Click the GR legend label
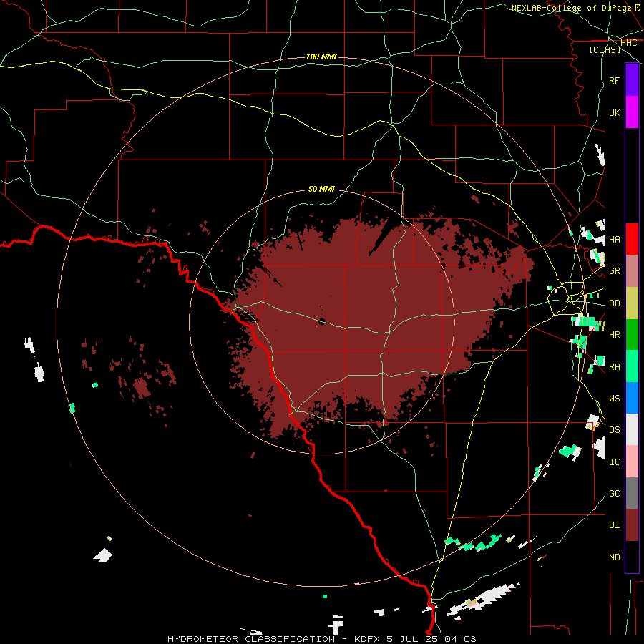 coord(615,271)
